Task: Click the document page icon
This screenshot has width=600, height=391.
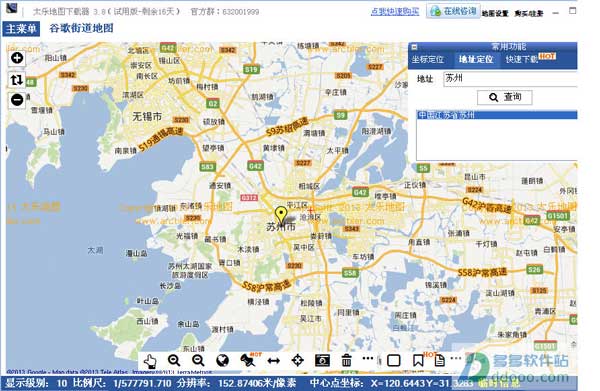Action: coord(440,360)
